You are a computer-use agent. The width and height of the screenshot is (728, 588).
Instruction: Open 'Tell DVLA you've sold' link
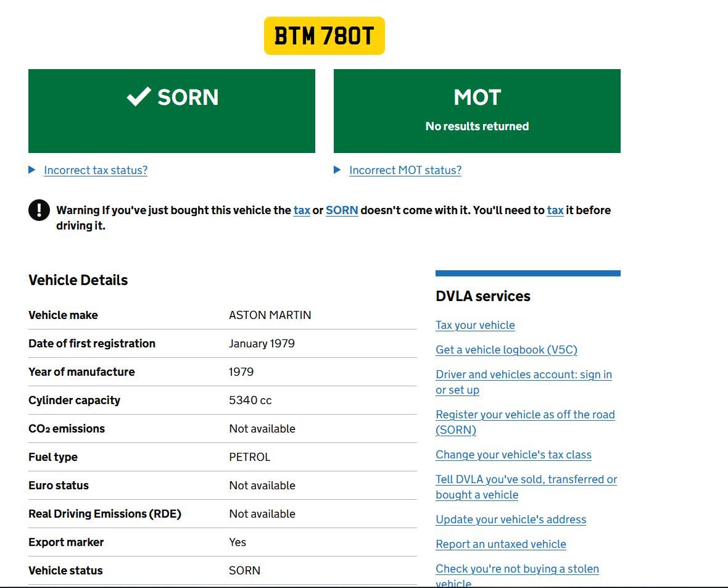coord(526,479)
